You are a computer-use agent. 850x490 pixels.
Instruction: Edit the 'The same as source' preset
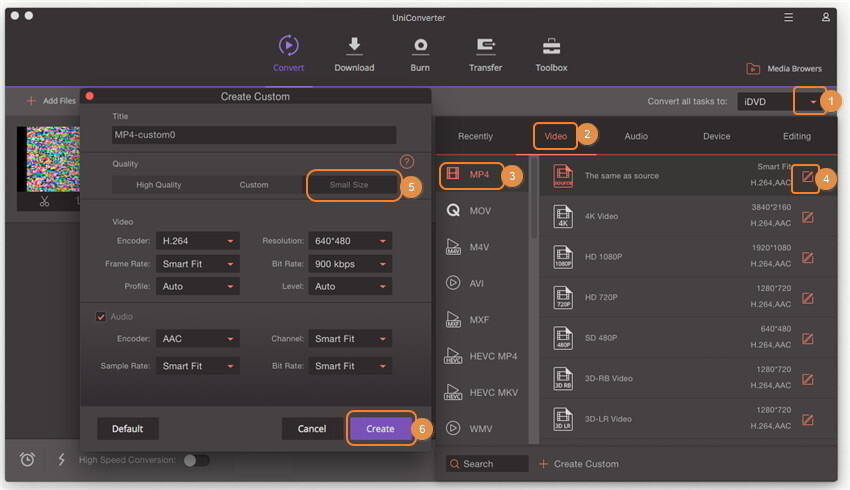[808, 177]
